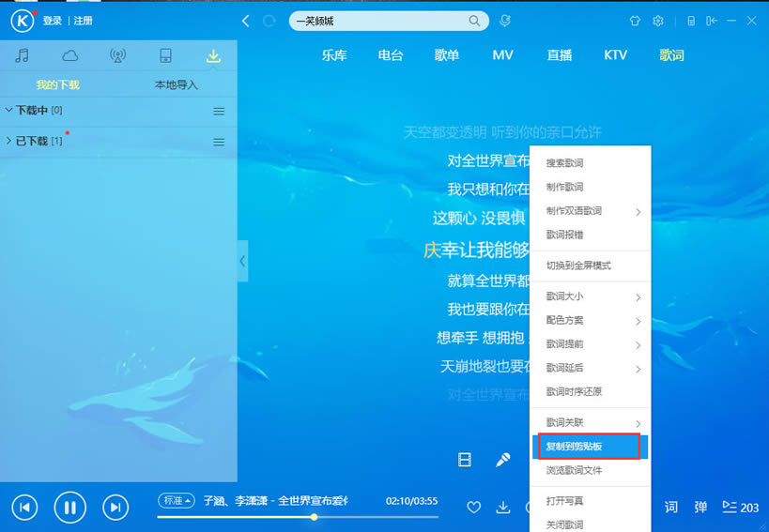769x532 pixels.
Task: Expand the 已下载 section
Action: 8,141
